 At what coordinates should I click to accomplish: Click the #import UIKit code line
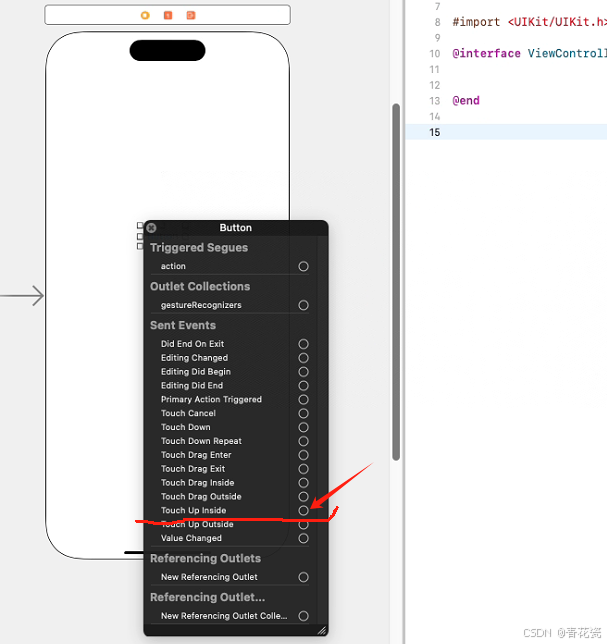pyautogui.click(x=529, y=22)
